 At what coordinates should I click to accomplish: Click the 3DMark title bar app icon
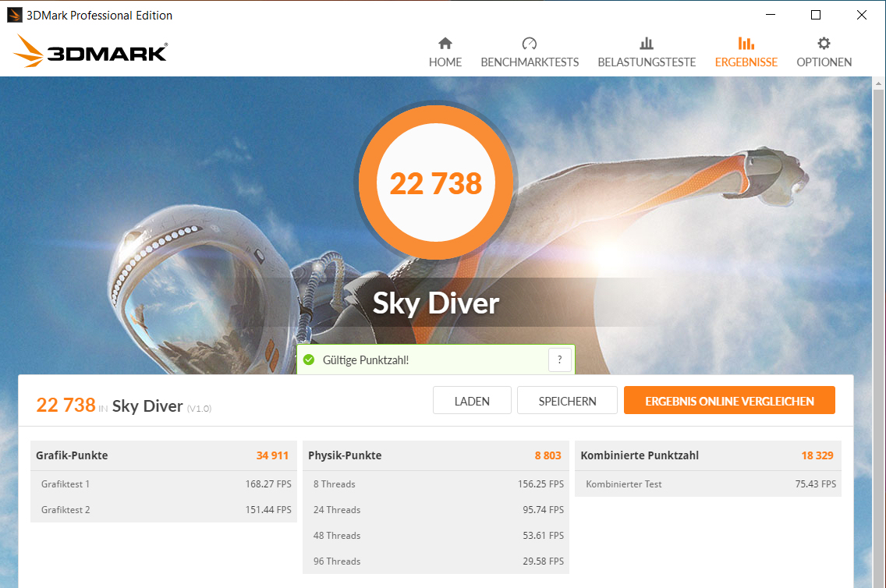tap(14, 15)
